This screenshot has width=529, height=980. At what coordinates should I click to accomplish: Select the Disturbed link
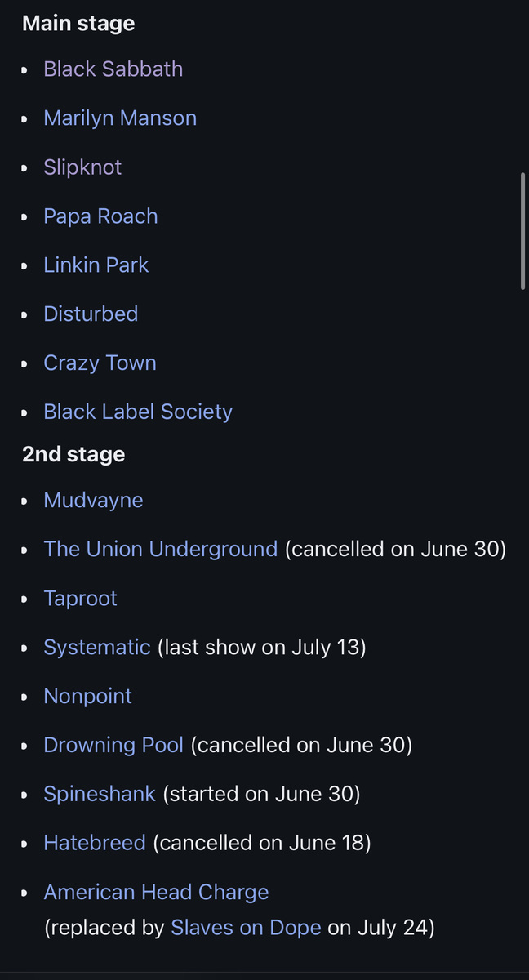pos(91,314)
